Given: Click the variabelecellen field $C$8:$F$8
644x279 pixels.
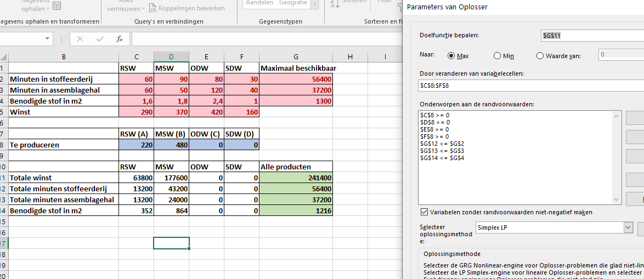Looking at the screenshot, I should (x=530, y=86).
